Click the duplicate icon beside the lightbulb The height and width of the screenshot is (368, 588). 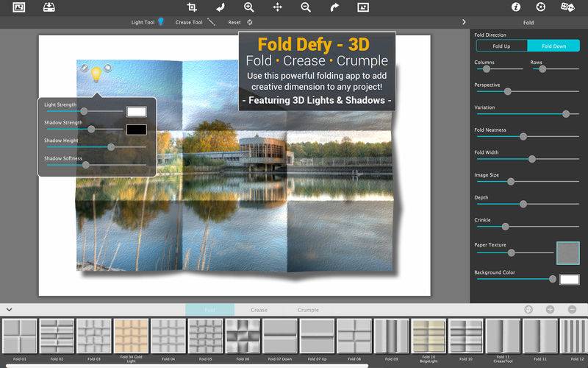click(x=107, y=68)
